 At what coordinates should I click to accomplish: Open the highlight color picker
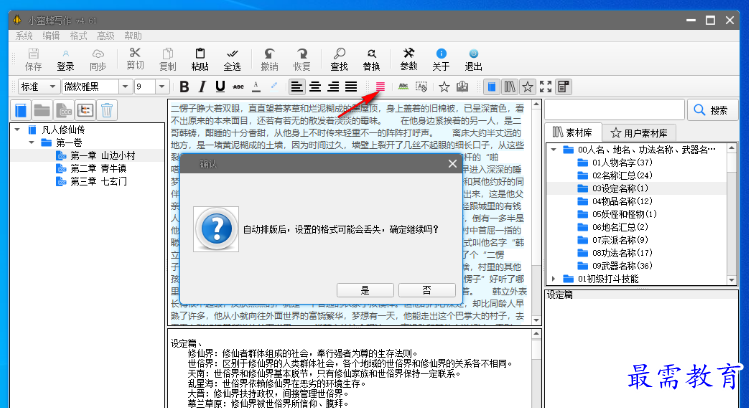click(x=274, y=86)
